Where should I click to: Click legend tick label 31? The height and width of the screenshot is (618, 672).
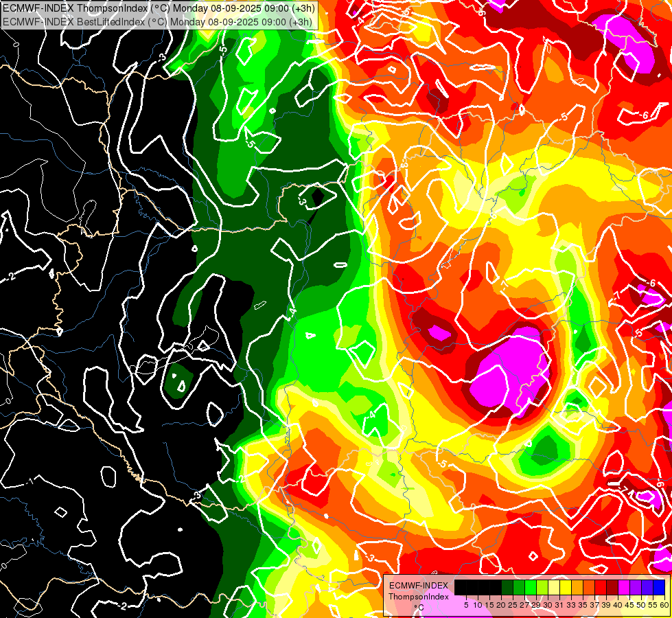point(559,605)
